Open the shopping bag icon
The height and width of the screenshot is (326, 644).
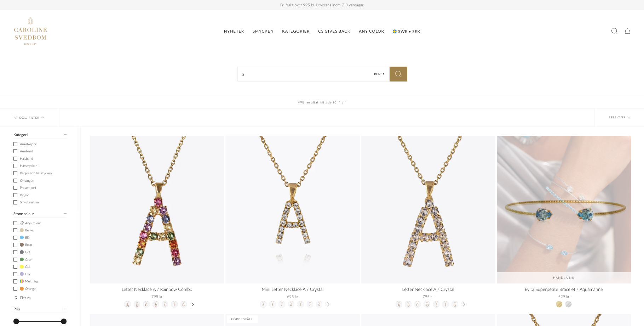click(x=627, y=31)
